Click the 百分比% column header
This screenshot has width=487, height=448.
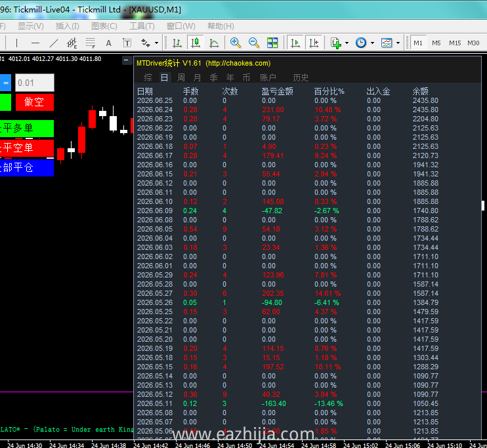pyautogui.click(x=329, y=91)
